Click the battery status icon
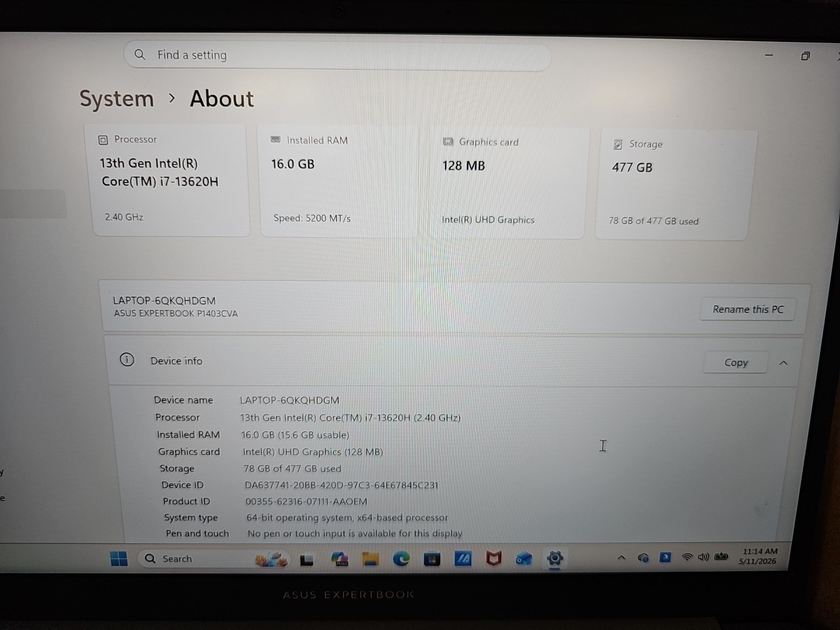 pyautogui.click(x=721, y=556)
